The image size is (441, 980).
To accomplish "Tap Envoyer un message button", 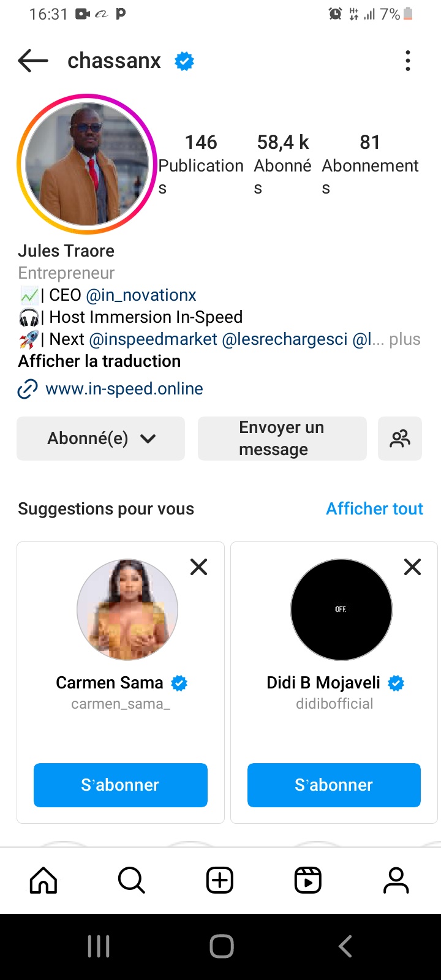I will point(282,439).
